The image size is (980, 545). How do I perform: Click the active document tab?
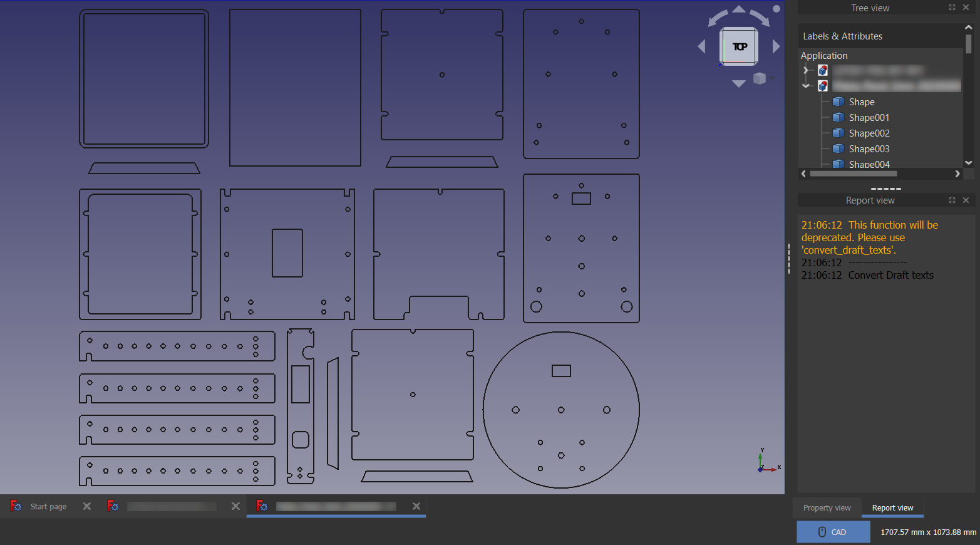[x=336, y=506]
